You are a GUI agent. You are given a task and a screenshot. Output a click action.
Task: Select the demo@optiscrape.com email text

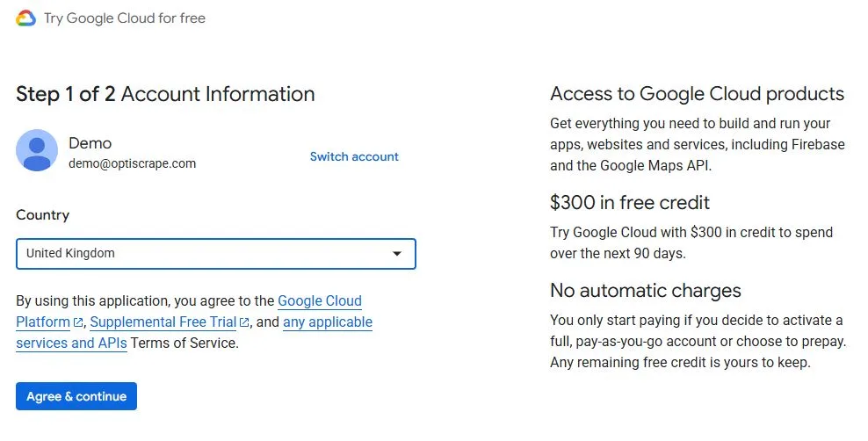[x=132, y=163]
